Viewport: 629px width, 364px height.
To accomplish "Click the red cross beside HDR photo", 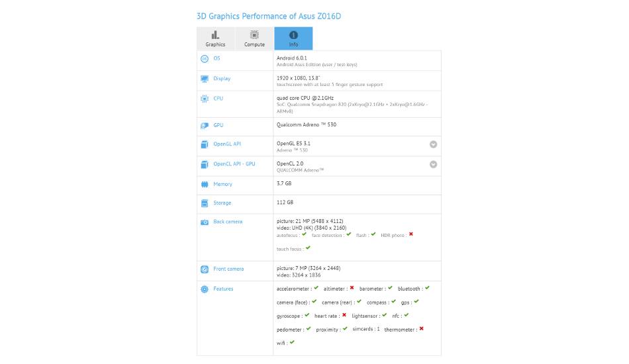I will click(x=411, y=234).
